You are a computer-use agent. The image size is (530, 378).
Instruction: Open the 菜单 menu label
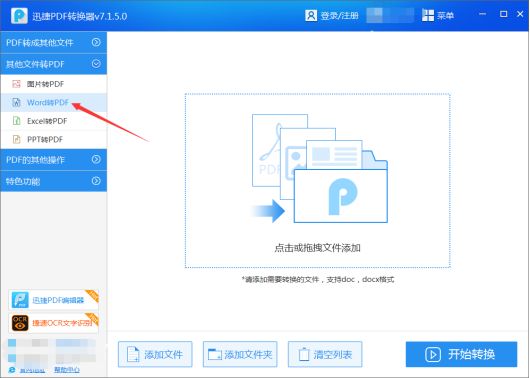coord(445,16)
